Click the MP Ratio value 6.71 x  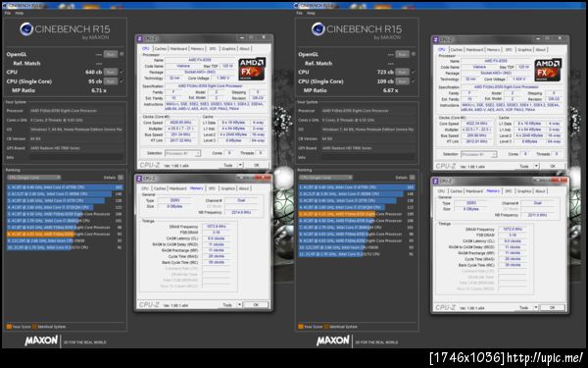coord(99,90)
